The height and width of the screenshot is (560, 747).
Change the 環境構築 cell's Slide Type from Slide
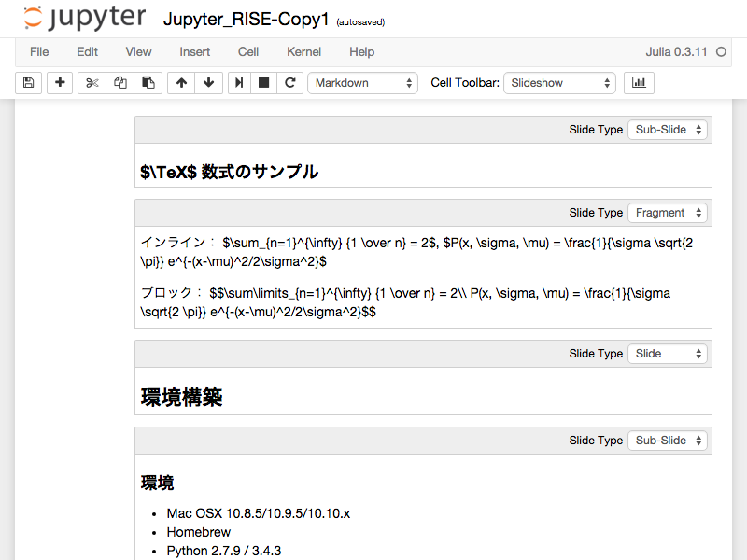pyautogui.click(x=667, y=354)
